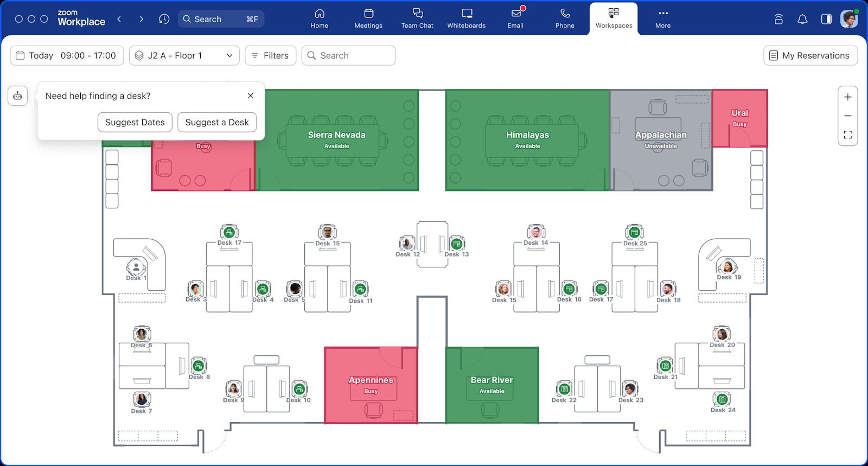Open the floor selector J2 A - Floor 1
The height and width of the screenshot is (466, 868).
184,55
